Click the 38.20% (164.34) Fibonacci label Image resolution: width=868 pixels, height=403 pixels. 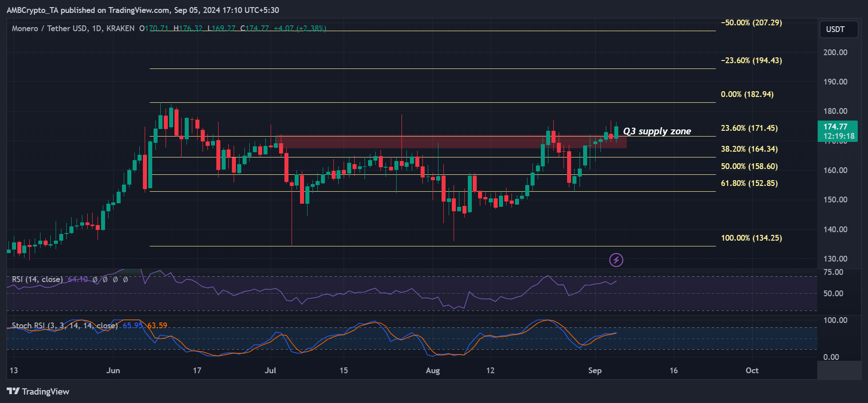750,149
